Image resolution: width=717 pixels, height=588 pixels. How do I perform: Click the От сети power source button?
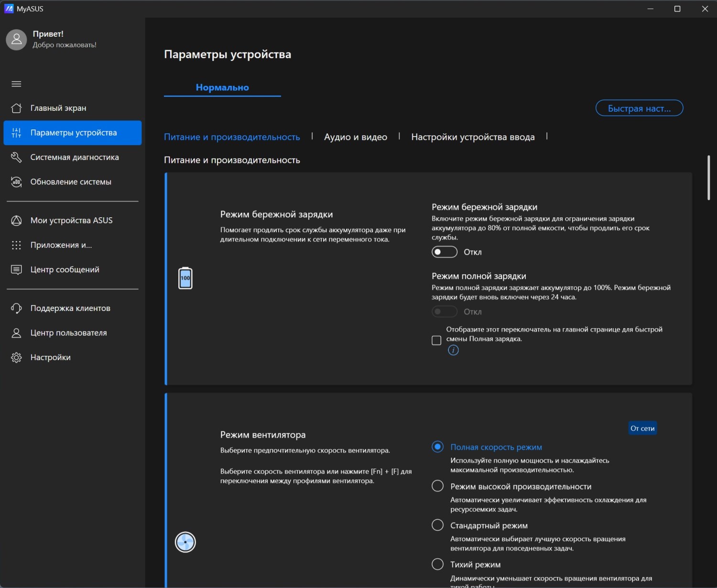point(642,428)
